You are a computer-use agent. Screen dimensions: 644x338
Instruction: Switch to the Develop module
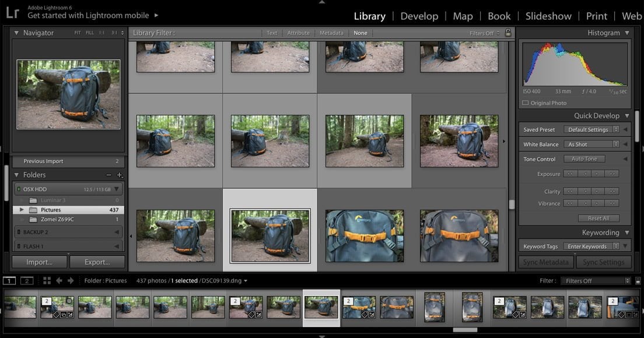(x=419, y=16)
